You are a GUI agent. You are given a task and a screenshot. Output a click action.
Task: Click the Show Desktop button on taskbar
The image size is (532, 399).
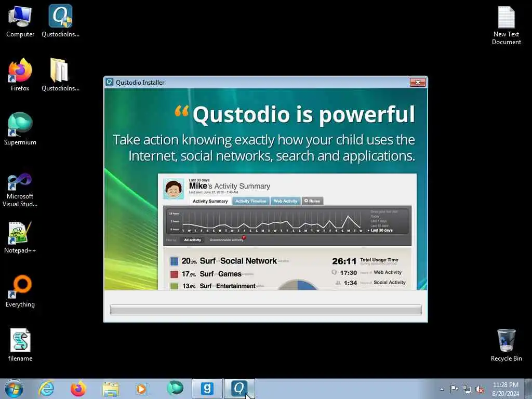(528, 389)
